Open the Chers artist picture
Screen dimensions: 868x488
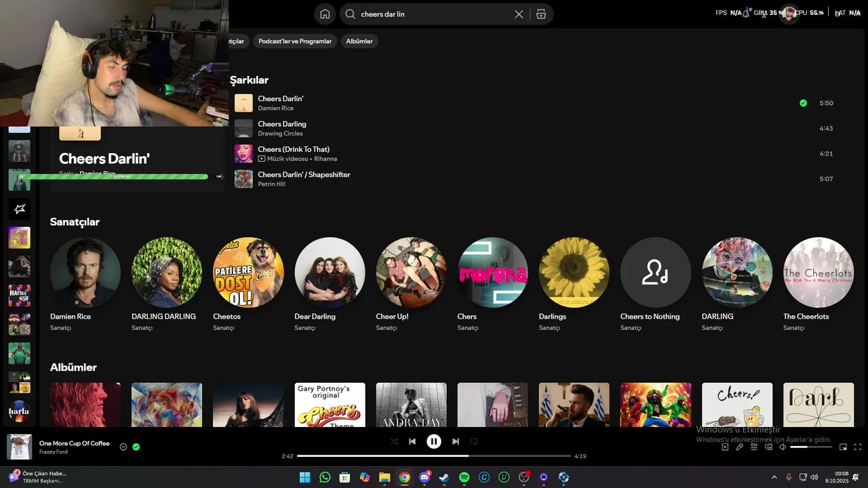pos(492,272)
